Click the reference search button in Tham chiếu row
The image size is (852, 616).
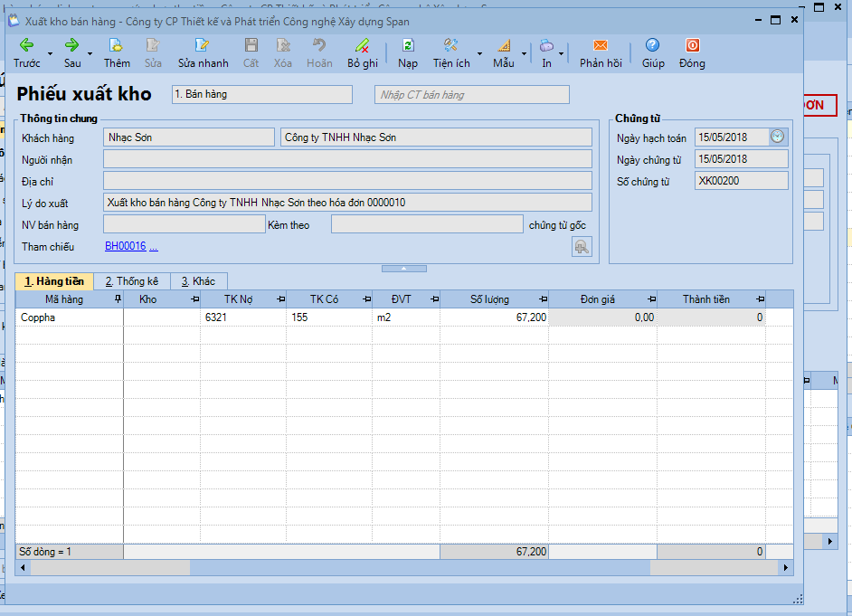[582, 247]
